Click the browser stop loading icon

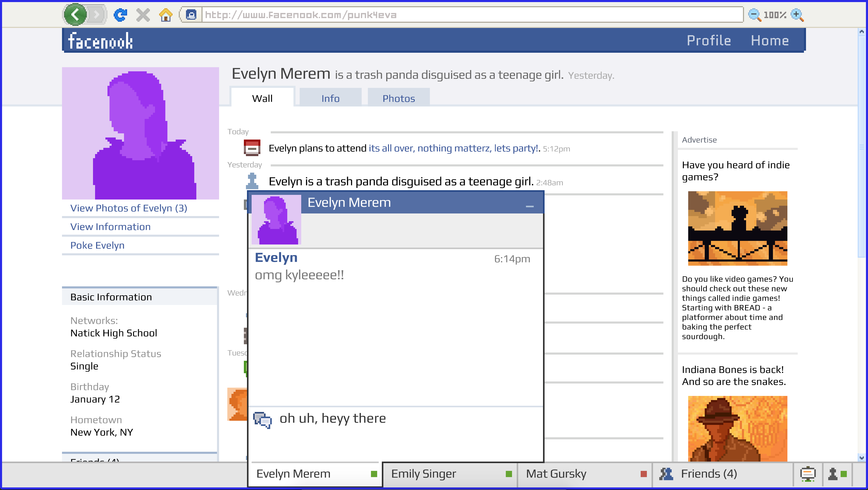(x=143, y=15)
